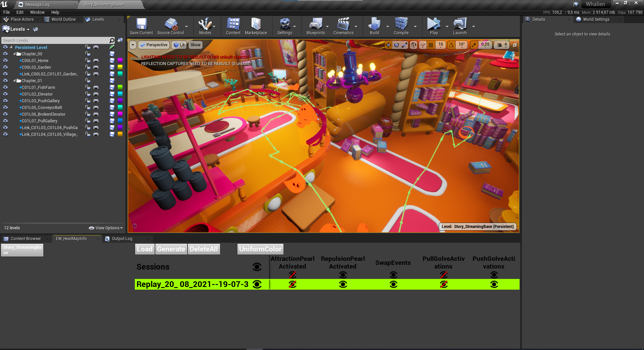Click the surface snapping icon
Screen dimensions: 644x350
click(x=423, y=45)
